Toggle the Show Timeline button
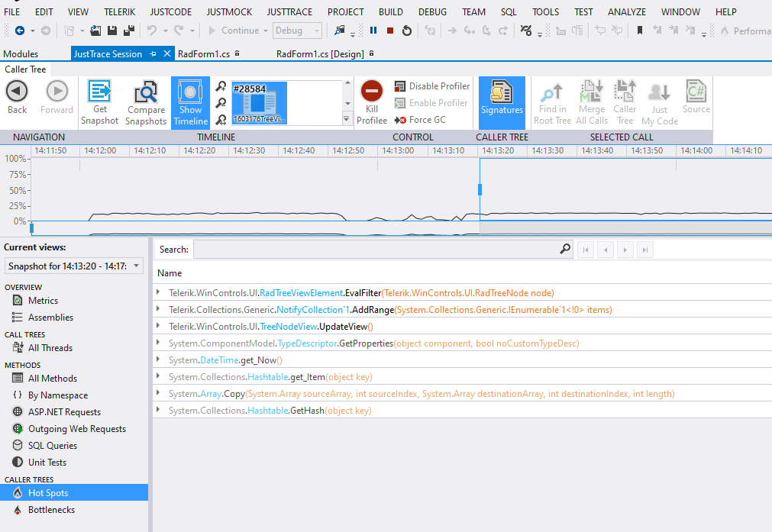Screen dimensions: 772x532 click(x=191, y=103)
